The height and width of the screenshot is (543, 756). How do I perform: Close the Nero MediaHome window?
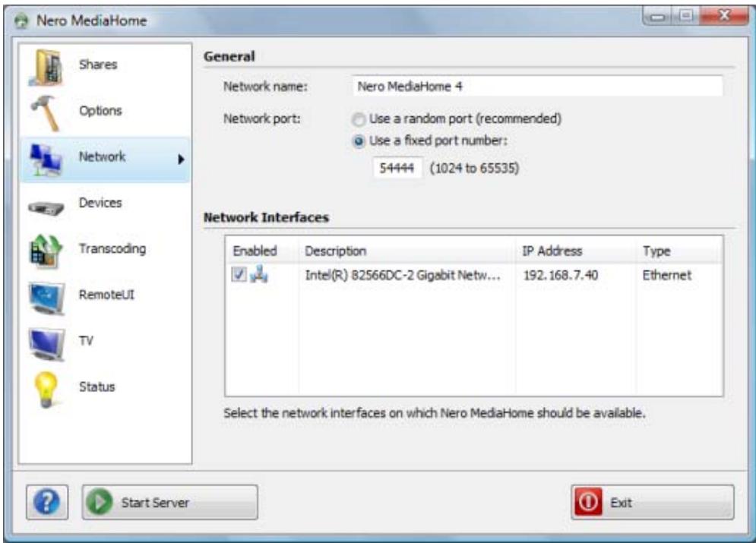click(x=724, y=16)
